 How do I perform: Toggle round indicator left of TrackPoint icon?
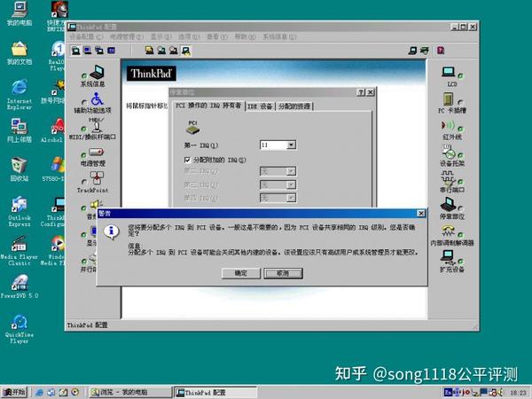pos(84,182)
